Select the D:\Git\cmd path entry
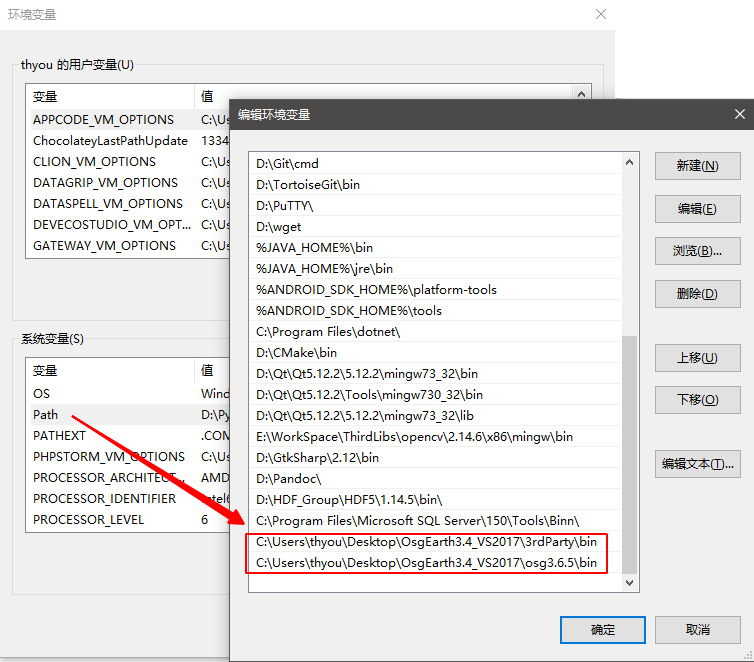Screen dimensions: 754x662 [x=288, y=163]
